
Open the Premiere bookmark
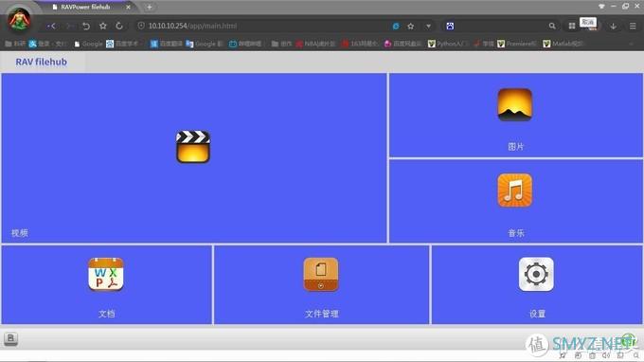click(x=517, y=44)
